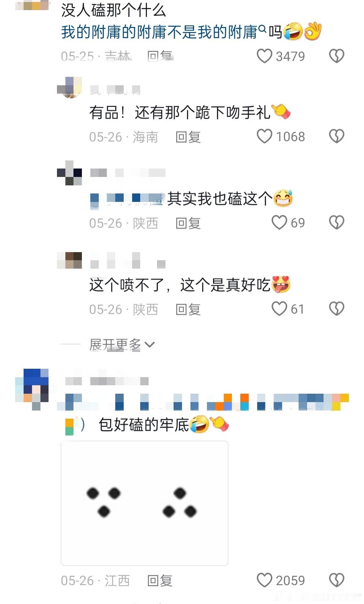Reply to the 江西 comment via 回复
364x604 pixels.
point(160,581)
